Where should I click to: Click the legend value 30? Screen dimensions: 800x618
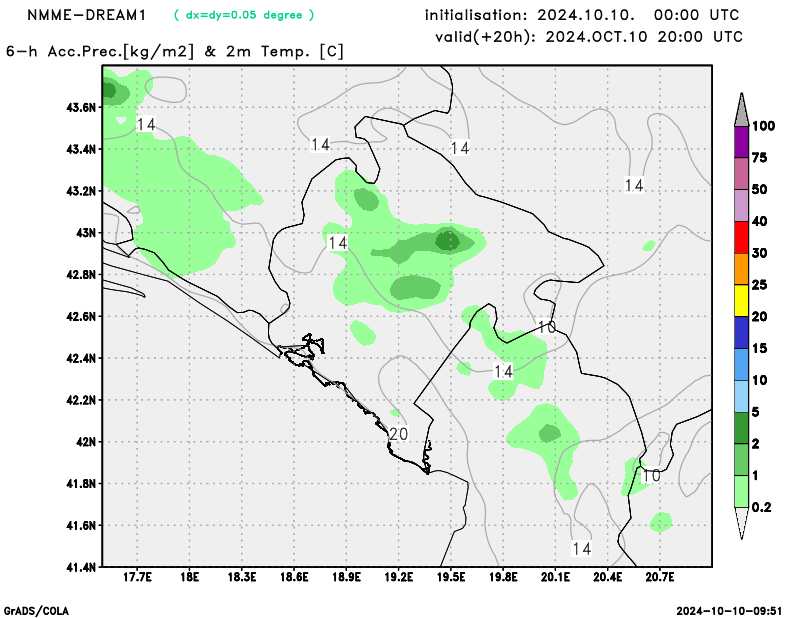pyautogui.click(x=760, y=253)
